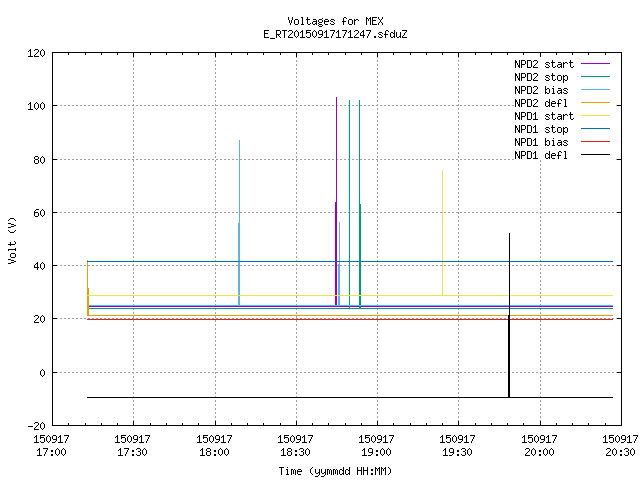Click the red NPD1 bias legend line
The image size is (640, 480).
pos(595,142)
